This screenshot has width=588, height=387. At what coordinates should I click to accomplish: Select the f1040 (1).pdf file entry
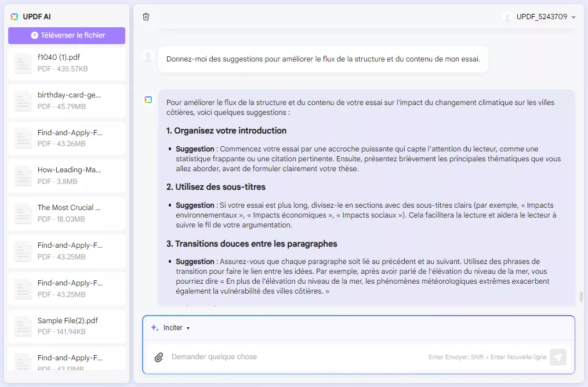click(x=66, y=63)
